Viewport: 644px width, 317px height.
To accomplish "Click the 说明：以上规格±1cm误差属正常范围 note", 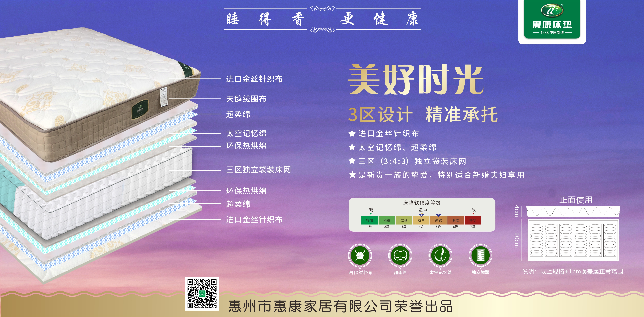I will (573, 272).
